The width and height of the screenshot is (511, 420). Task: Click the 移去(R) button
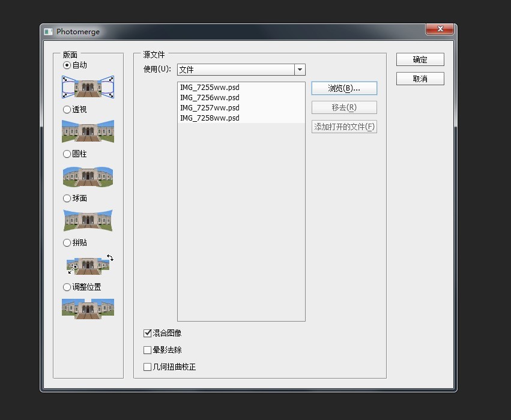pyautogui.click(x=344, y=107)
